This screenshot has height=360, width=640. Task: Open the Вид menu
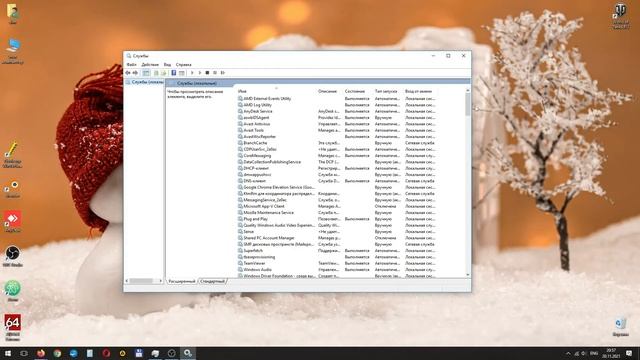click(167, 64)
